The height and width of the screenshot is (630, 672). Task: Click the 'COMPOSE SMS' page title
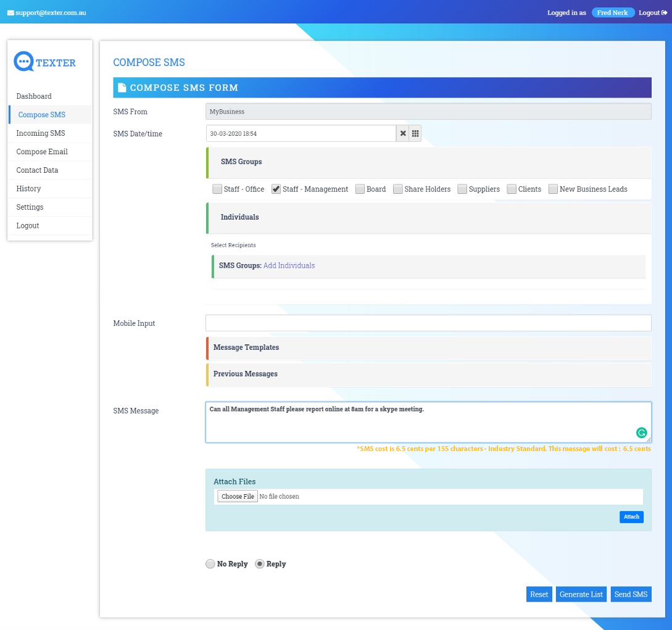click(x=149, y=62)
